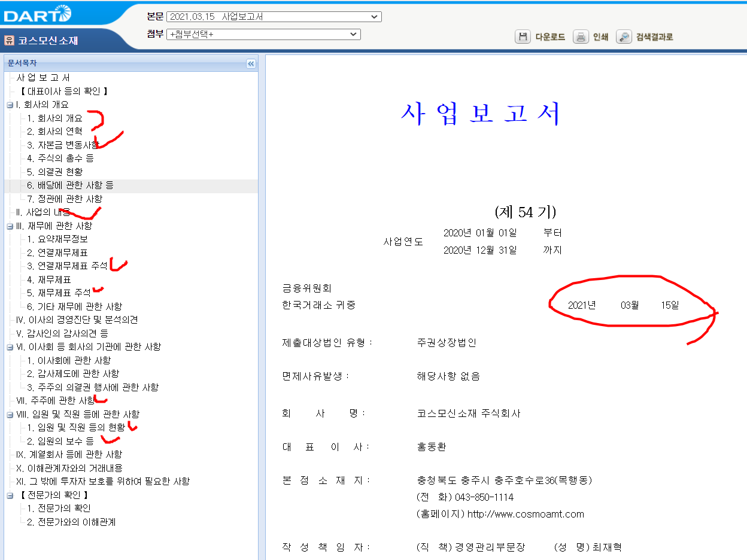The height and width of the screenshot is (560, 747).
Task: Collapse the III. 재무에 관한 사항 tree node
Action: click(10, 226)
